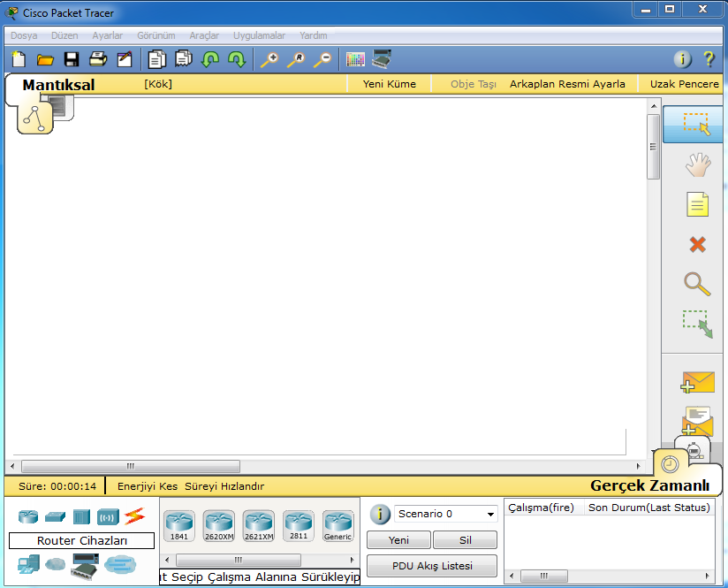Open the drawing palette toolbar icon
The width and height of the screenshot is (728, 588).
tap(355, 60)
